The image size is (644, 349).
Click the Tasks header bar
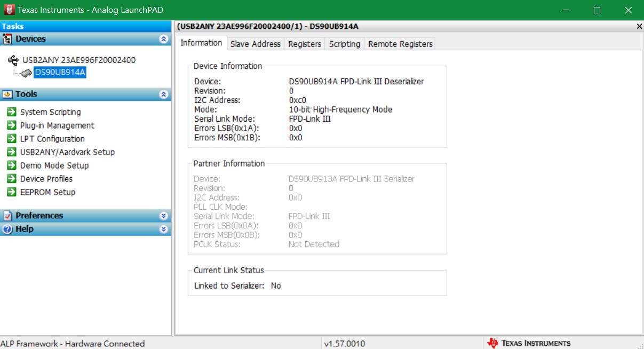coord(85,26)
